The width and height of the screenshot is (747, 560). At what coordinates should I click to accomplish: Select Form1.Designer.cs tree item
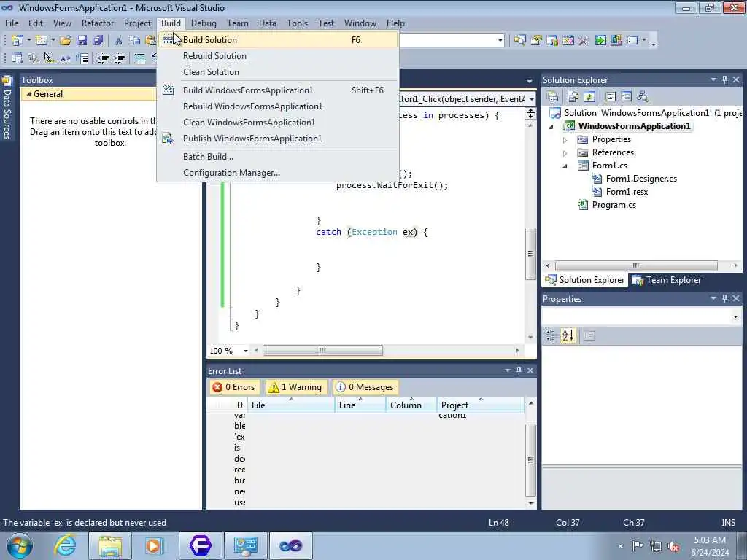[x=641, y=179]
